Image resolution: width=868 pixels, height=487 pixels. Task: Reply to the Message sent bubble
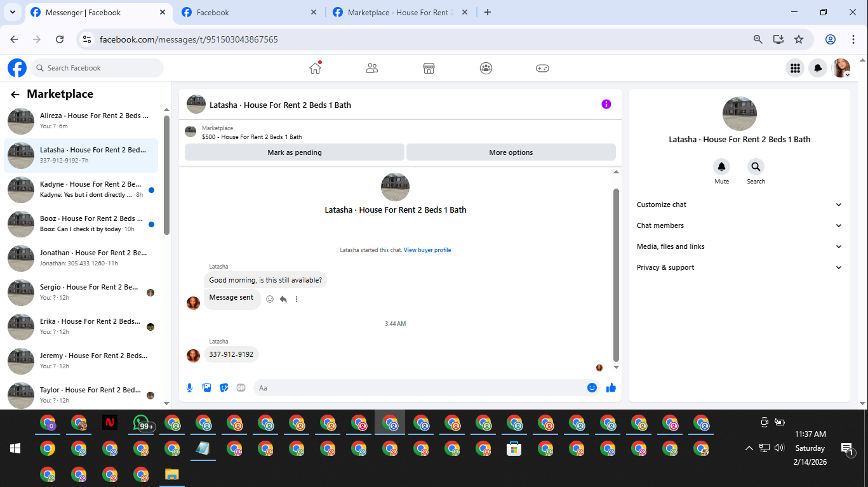click(x=283, y=299)
